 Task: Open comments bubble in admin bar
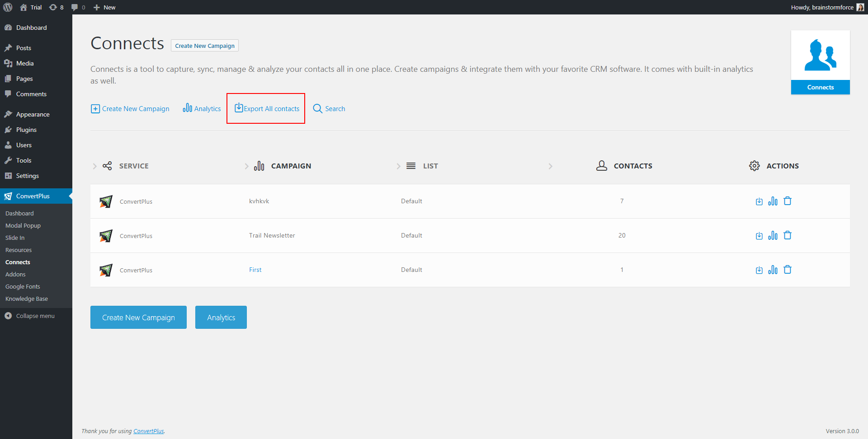78,7
